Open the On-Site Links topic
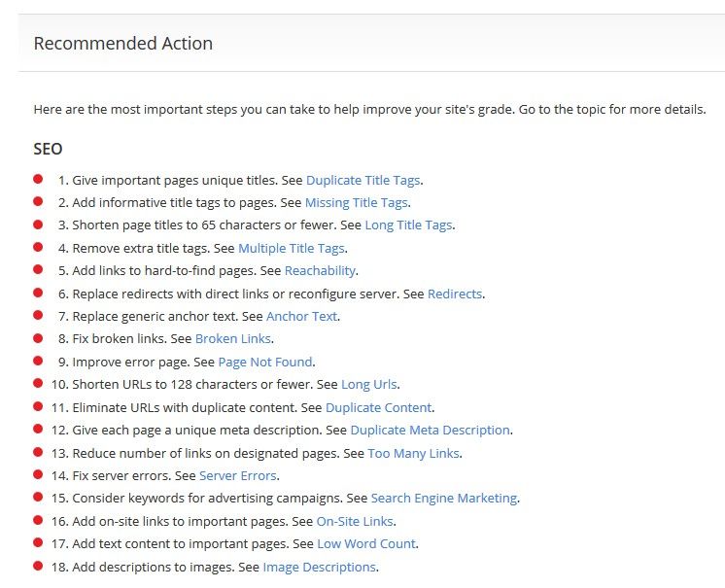Viewport: 725px width, 588px height. 355,522
